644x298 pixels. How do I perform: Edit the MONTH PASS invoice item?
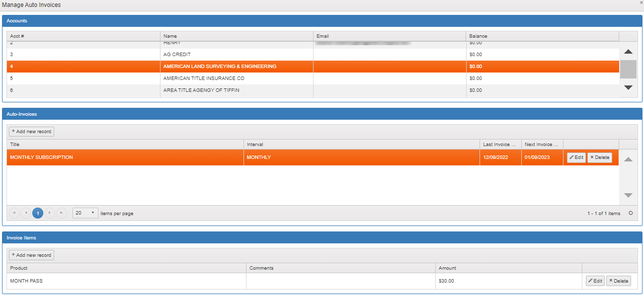tap(595, 281)
